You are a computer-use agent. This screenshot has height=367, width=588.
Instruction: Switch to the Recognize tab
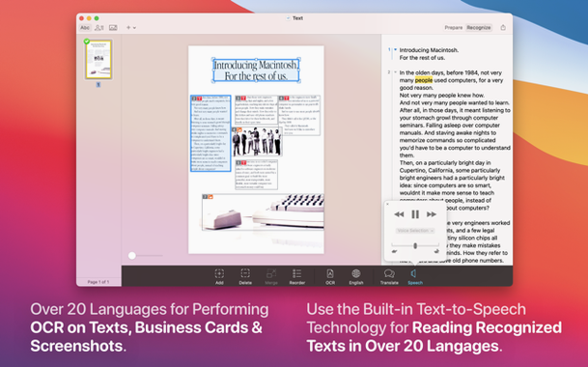pyautogui.click(x=479, y=27)
